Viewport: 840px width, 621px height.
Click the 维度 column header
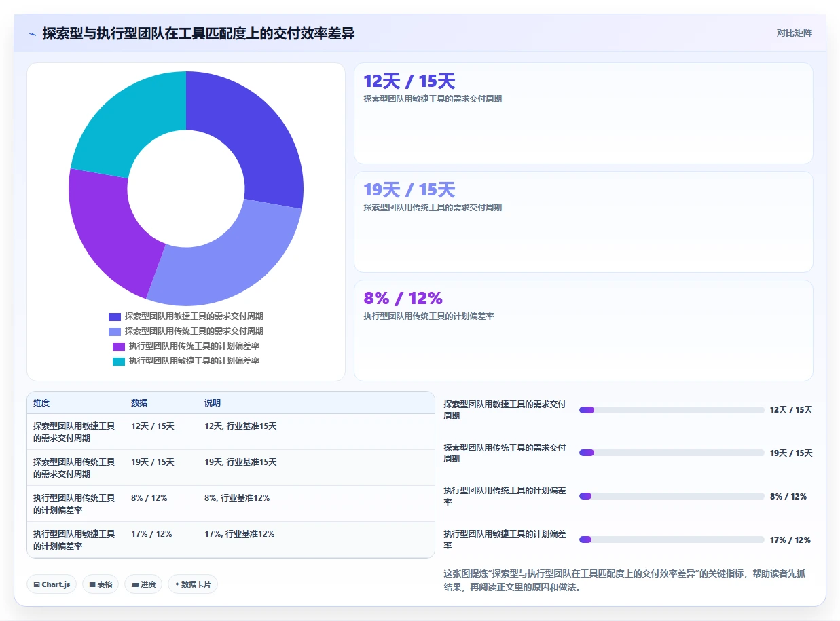pos(41,403)
